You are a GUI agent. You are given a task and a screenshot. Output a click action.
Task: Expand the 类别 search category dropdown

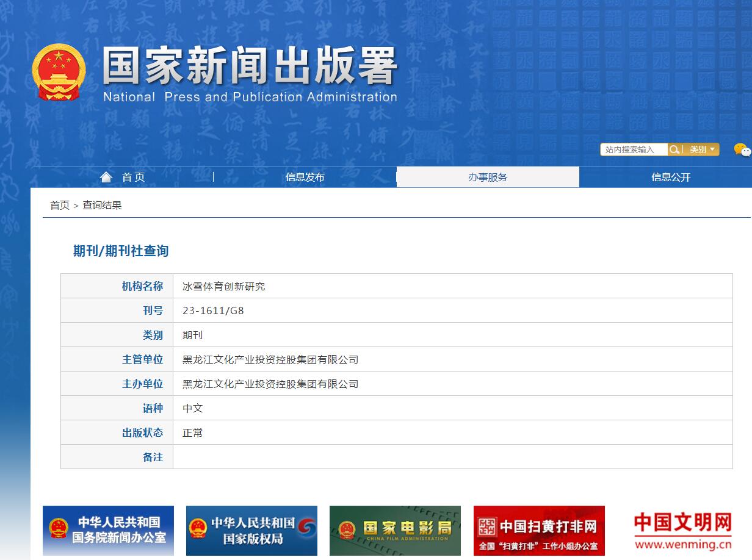pyautogui.click(x=700, y=149)
